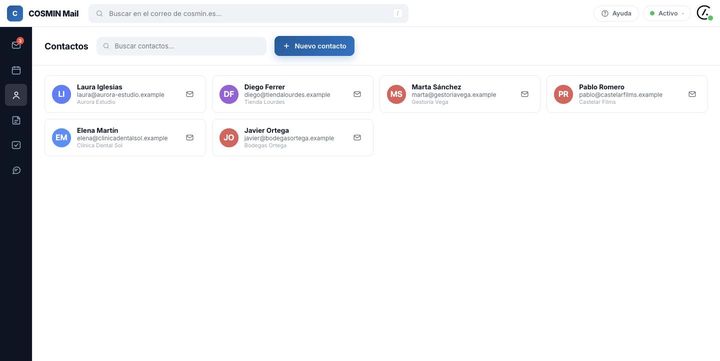The height and width of the screenshot is (361, 720).
Task: Click laura@aurora-estudio.example email address
Action: click(120, 95)
